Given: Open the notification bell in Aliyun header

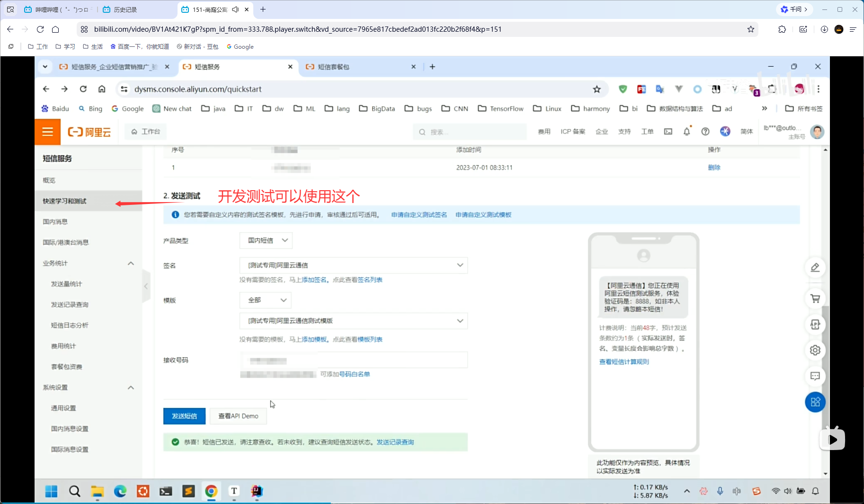Looking at the screenshot, I should pos(687,132).
